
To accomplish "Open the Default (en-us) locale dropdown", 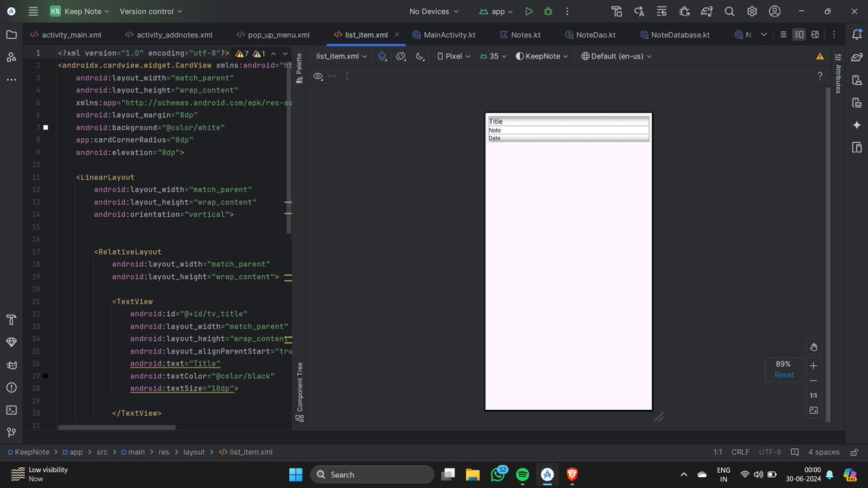I will point(618,56).
